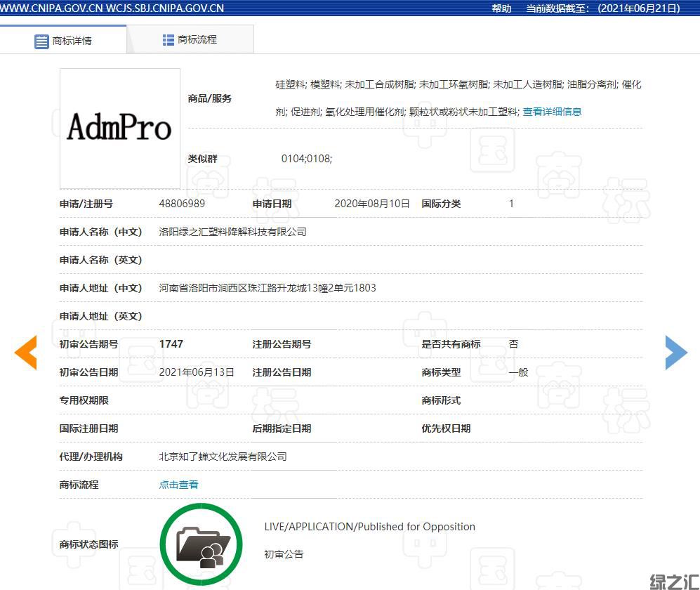Click the 后期指定日期 label
The height and width of the screenshot is (590, 700).
tap(282, 428)
